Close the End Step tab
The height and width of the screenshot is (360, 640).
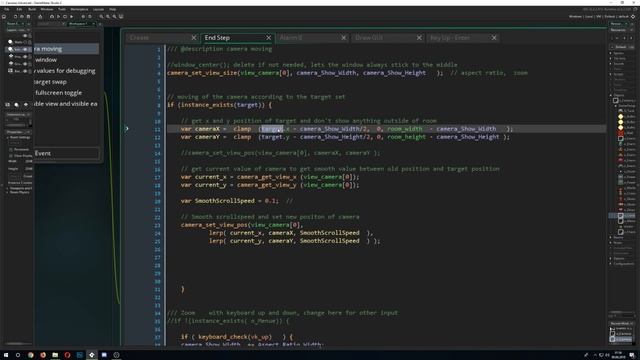(269, 38)
